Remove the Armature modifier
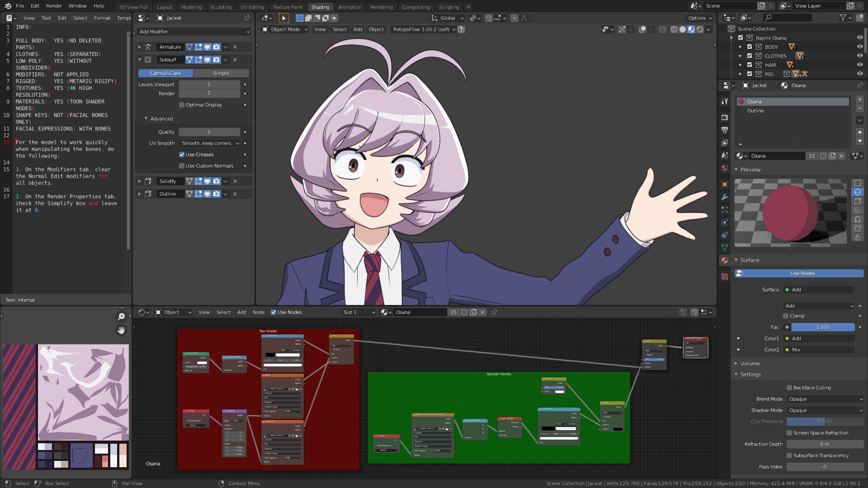The height and width of the screenshot is (488, 868). (235, 47)
